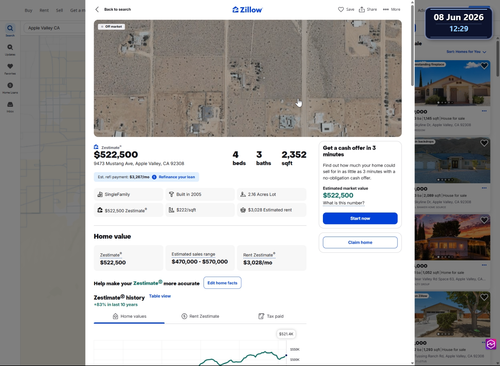Viewport: 500px width, 366px height.
Task: Click the Start now button
Action: [x=360, y=218]
